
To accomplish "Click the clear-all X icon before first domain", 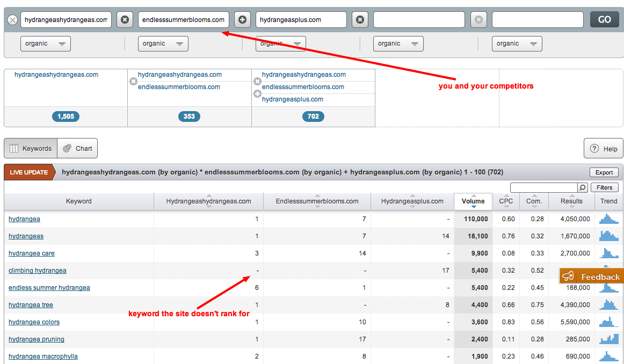I will tap(12, 20).
